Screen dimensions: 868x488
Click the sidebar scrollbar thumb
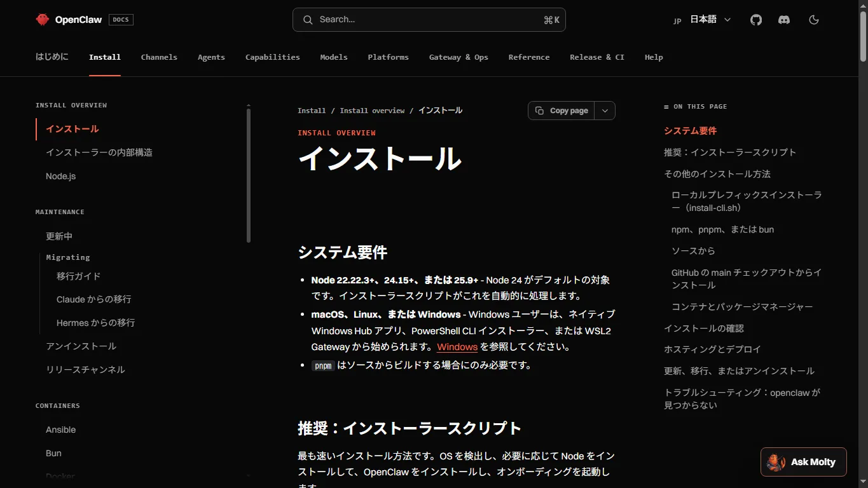click(x=249, y=175)
